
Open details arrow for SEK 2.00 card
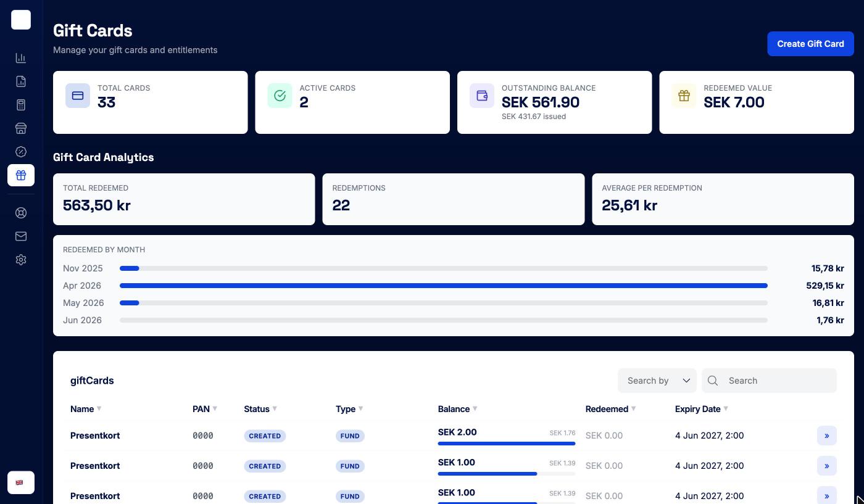[x=826, y=436]
